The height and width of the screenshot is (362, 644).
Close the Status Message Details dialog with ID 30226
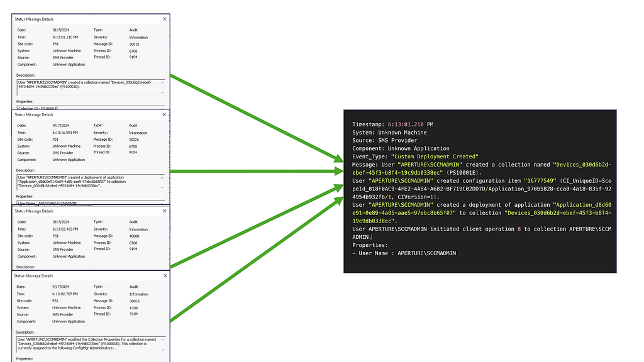pyautogui.click(x=164, y=114)
